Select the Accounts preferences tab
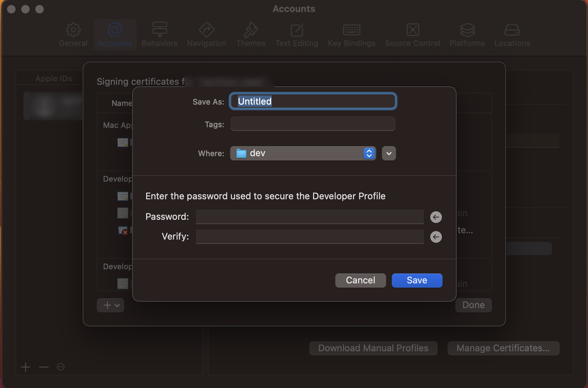This screenshot has height=388, width=588. pyautogui.click(x=115, y=35)
